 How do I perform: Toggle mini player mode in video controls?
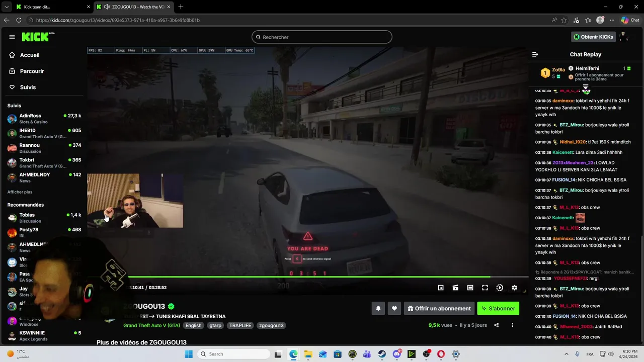tap(441, 288)
